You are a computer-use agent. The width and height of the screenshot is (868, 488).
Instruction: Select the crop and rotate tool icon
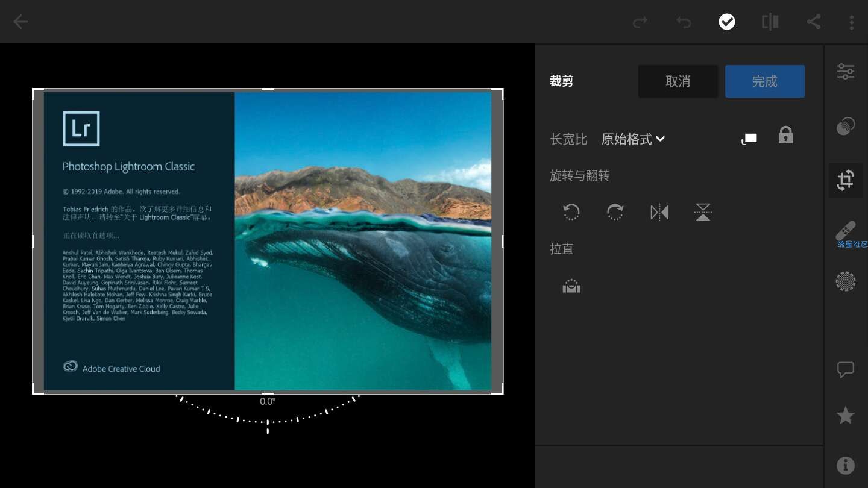coord(846,180)
